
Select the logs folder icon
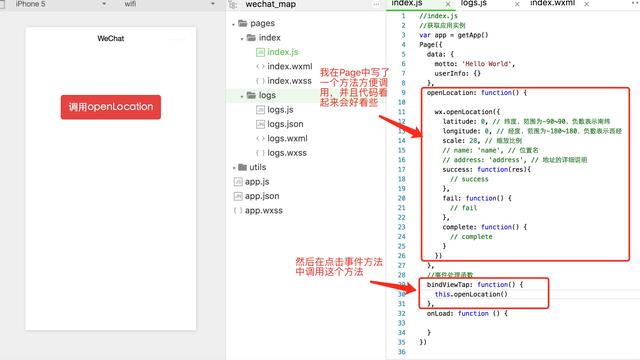pyautogui.click(x=251, y=95)
